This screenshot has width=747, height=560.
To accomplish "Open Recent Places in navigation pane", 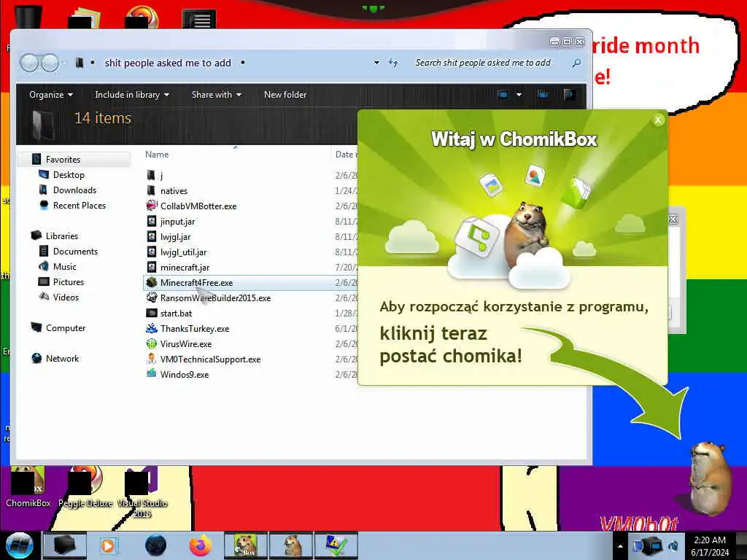I will (79, 205).
